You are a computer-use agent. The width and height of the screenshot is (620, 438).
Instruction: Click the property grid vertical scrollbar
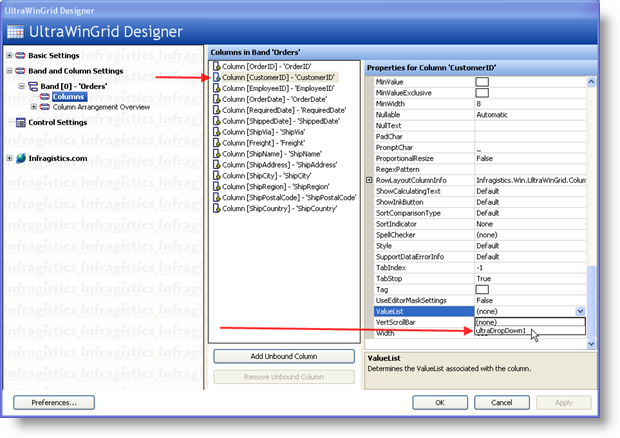[x=591, y=200]
